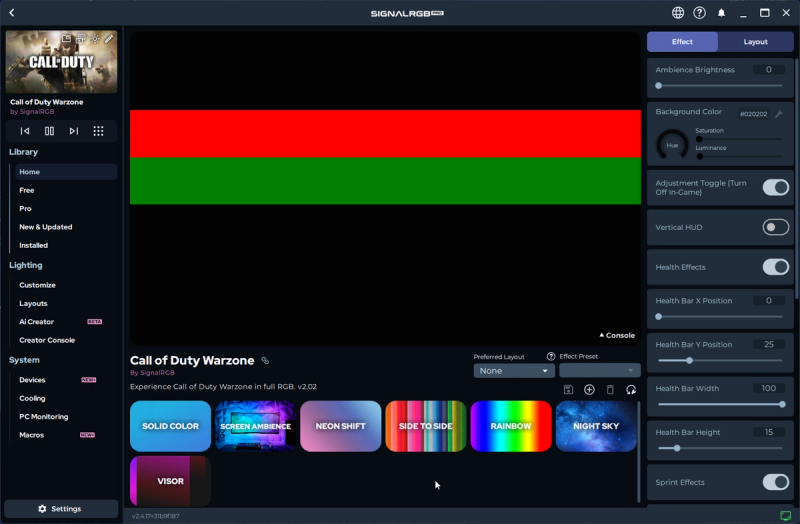Open the effect grid view icon
Image resolution: width=800 pixels, height=524 pixels.
pyautogui.click(x=98, y=131)
